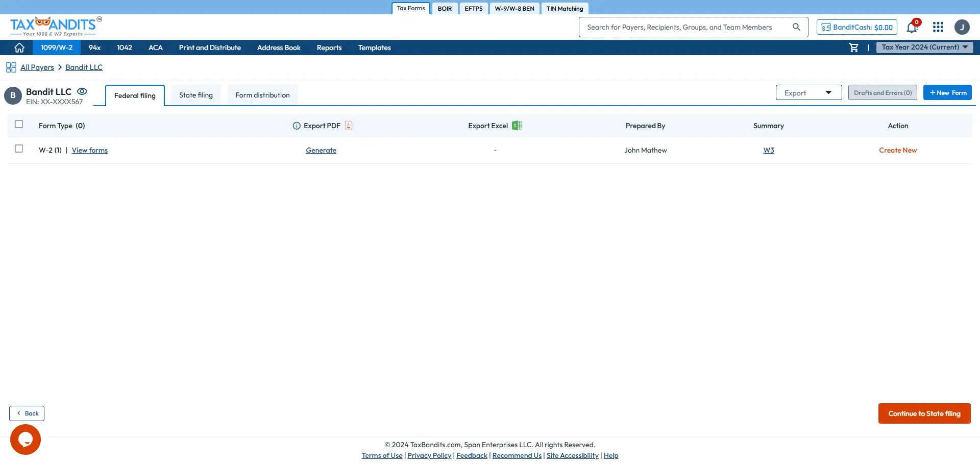
Task: Click View forms link for W-2
Action: pyautogui.click(x=90, y=150)
